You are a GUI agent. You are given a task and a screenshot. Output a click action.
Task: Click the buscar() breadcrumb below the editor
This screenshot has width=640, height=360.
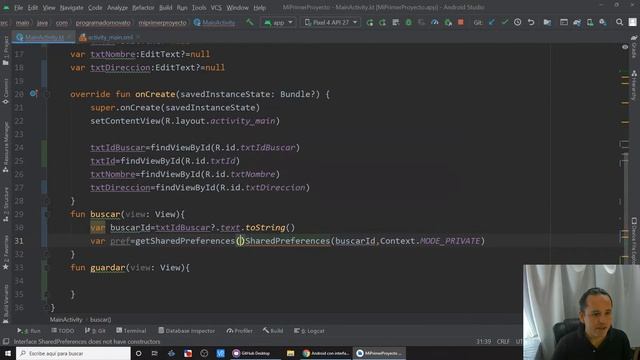tap(100, 320)
